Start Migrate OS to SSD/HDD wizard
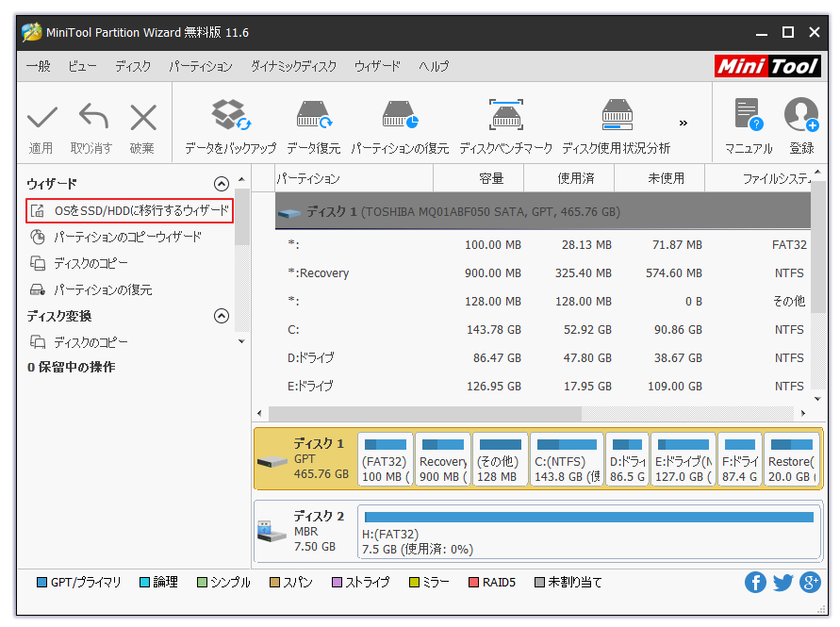The height and width of the screenshot is (627, 840). [130, 210]
